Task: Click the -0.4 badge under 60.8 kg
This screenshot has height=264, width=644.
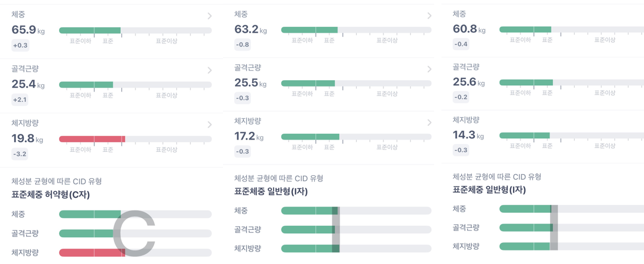Action: pyautogui.click(x=461, y=44)
